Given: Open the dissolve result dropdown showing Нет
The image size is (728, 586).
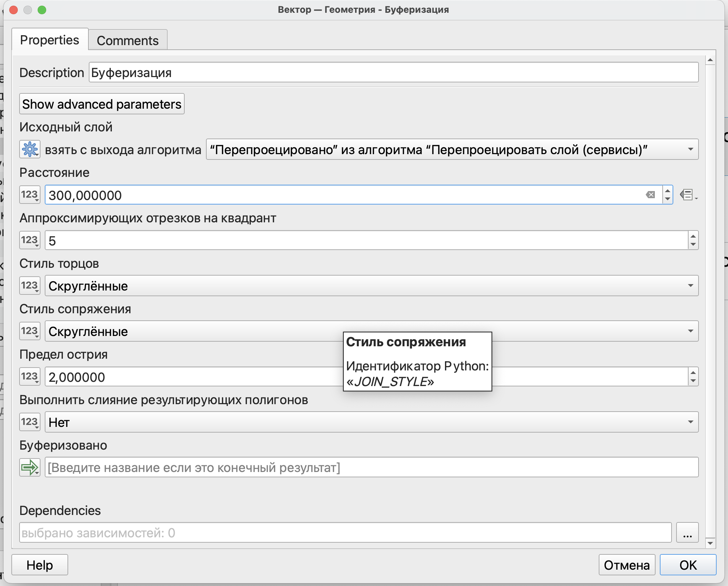Looking at the screenshot, I should 690,422.
